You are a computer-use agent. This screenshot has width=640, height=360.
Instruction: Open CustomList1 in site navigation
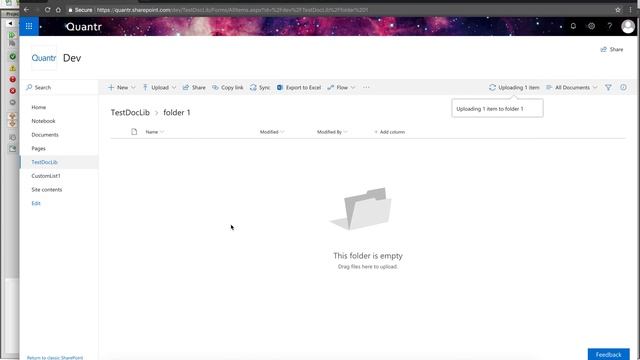[46, 176]
